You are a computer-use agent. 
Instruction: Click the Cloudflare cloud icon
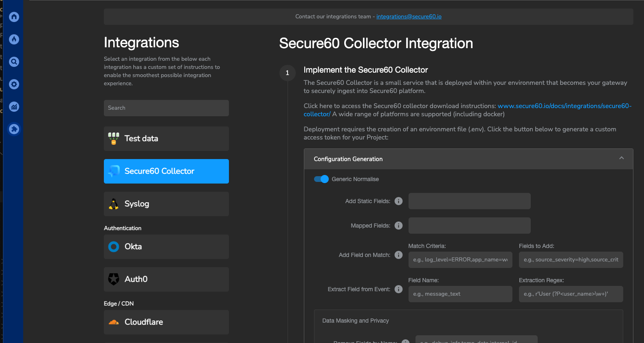tap(114, 322)
